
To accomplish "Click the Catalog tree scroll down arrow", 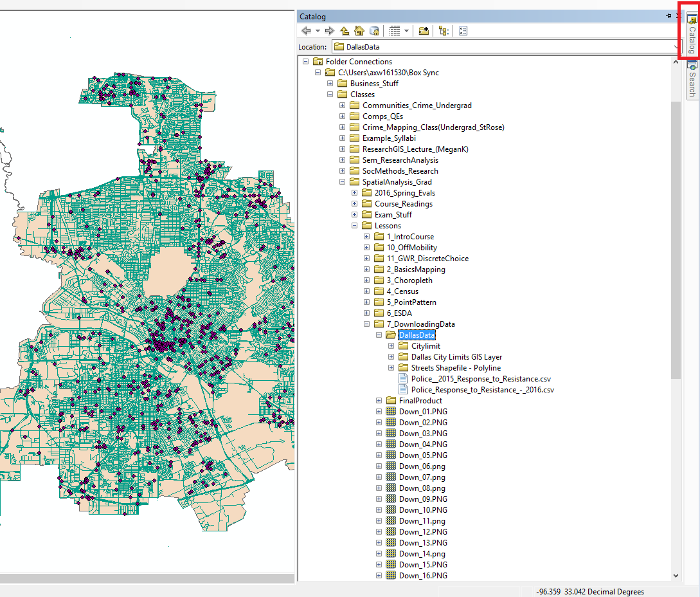I will point(676,576).
